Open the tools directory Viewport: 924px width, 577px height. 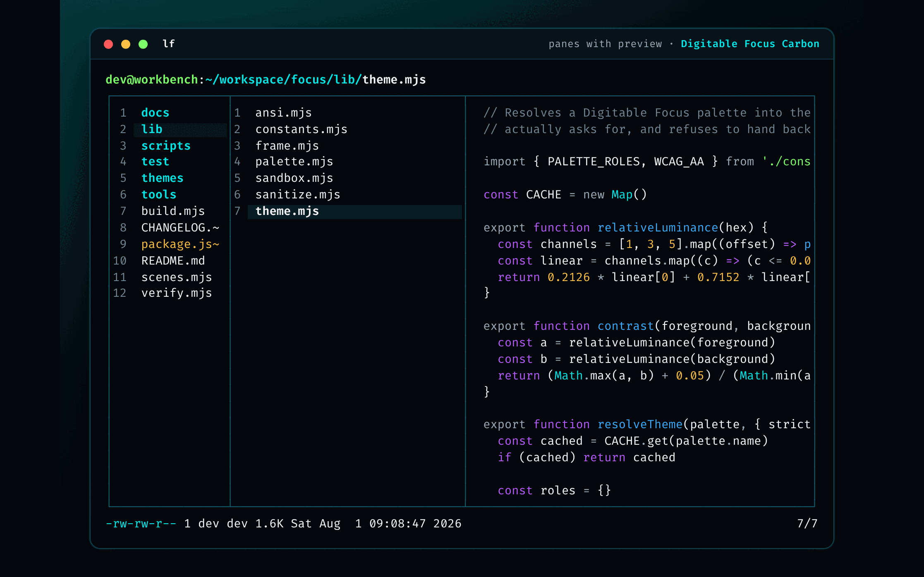[x=159, y=195]
